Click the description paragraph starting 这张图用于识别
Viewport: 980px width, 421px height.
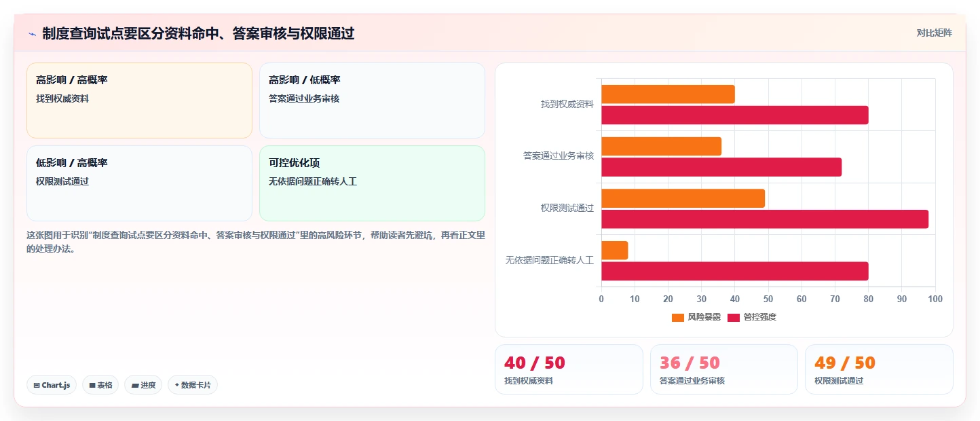click(x=256, y=242)
